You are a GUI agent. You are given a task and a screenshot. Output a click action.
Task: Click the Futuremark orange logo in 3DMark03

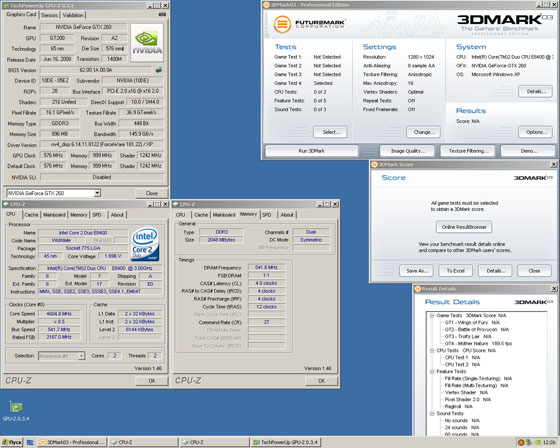(282, 24)
